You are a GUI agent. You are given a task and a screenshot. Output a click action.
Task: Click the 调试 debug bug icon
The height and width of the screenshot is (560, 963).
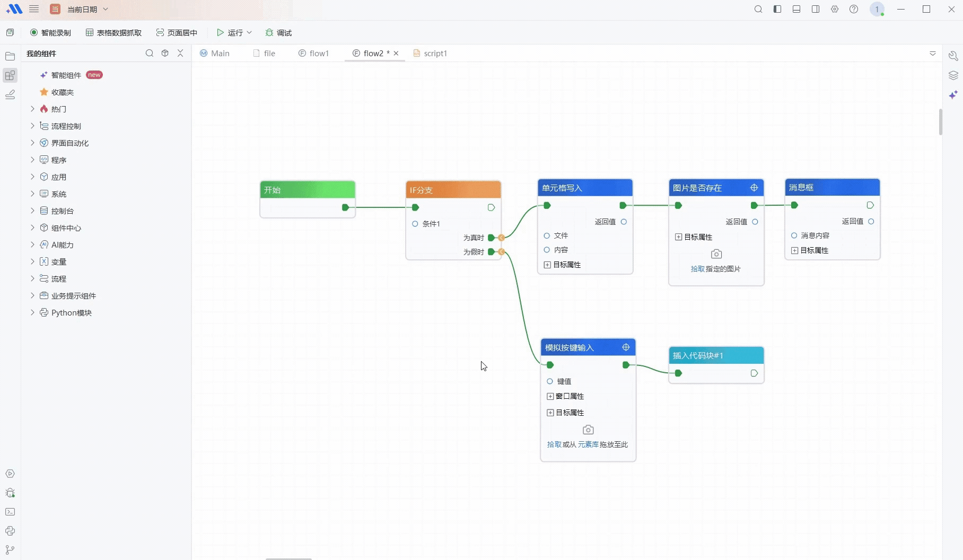[269, 33]
